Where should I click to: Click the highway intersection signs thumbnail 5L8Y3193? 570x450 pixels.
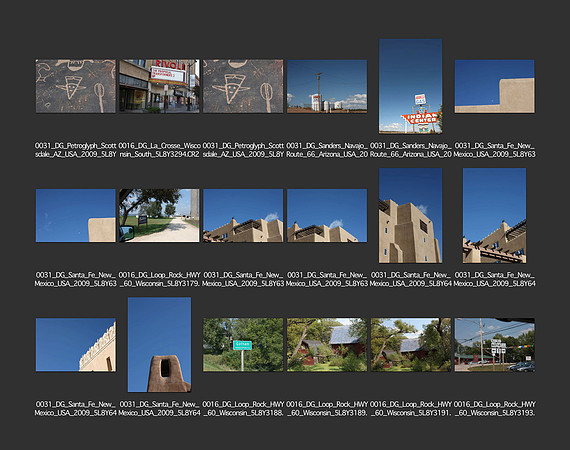click(x=494, y=345)
